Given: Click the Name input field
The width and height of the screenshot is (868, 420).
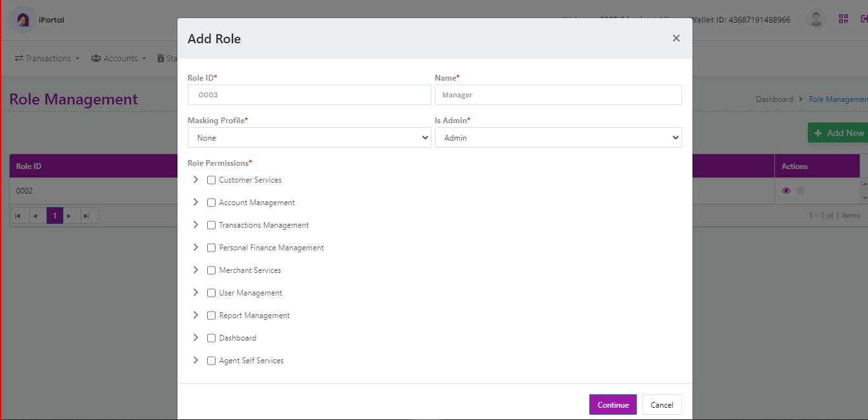Looking at the screenshot, I should click(x=558, y=95).
